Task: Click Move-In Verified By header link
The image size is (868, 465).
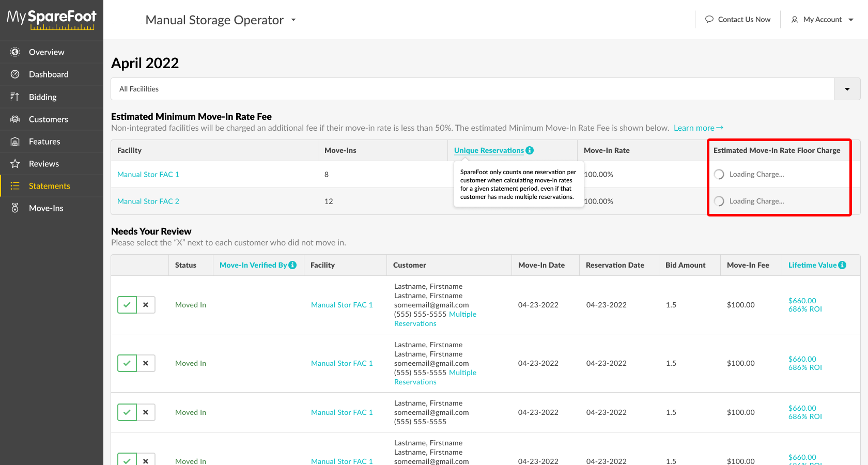Action: coord(253,265)
